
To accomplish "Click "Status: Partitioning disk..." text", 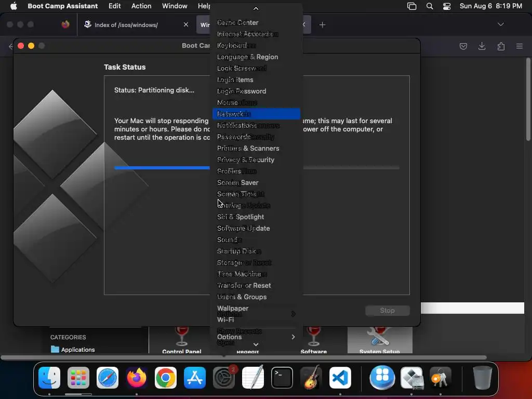I will [154, 90].
